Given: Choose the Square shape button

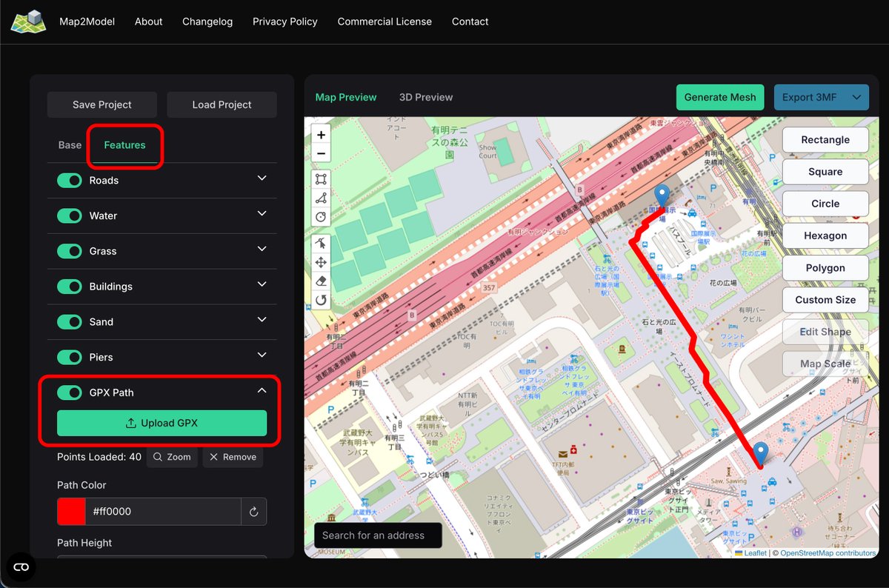Looking at the screenshot, I should click(825, 172).
